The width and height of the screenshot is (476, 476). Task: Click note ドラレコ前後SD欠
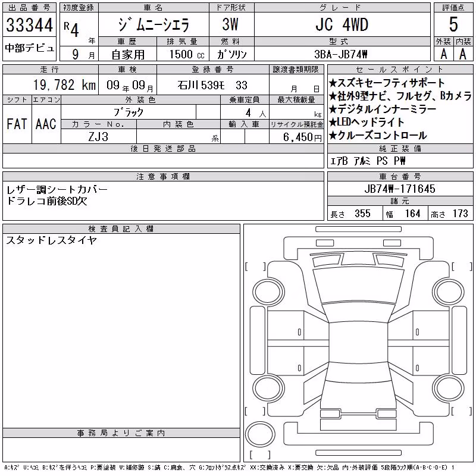(46, 201)
